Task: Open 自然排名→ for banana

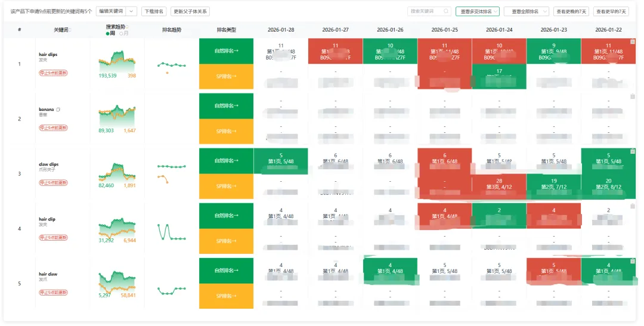Action: (x=227, y=106)
